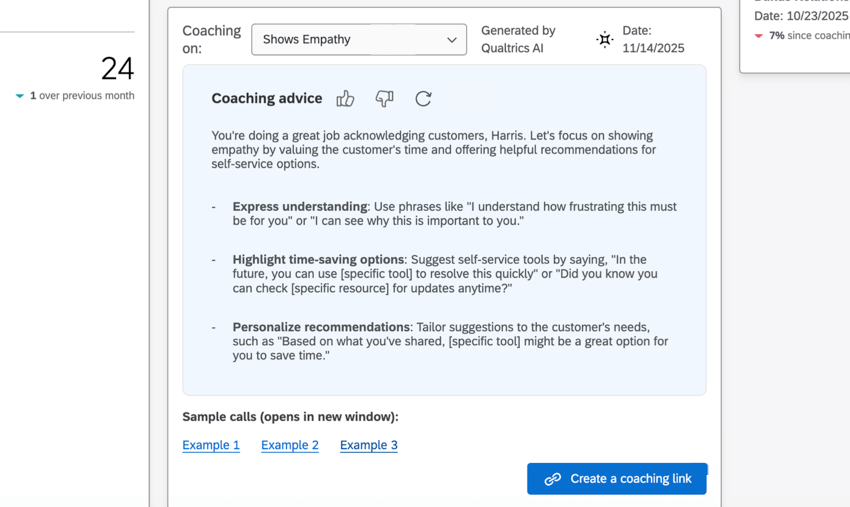Image resolution: width=850 pixels, height=507 pixels.
Task: Select the Personalize recommendations bullet
Action: (321, 327)
